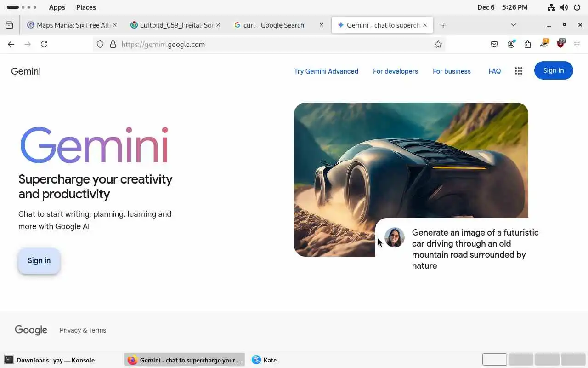588x368 pixels.
Task: Open Firefox View icon left of tabs
Action: click(9, 25)
